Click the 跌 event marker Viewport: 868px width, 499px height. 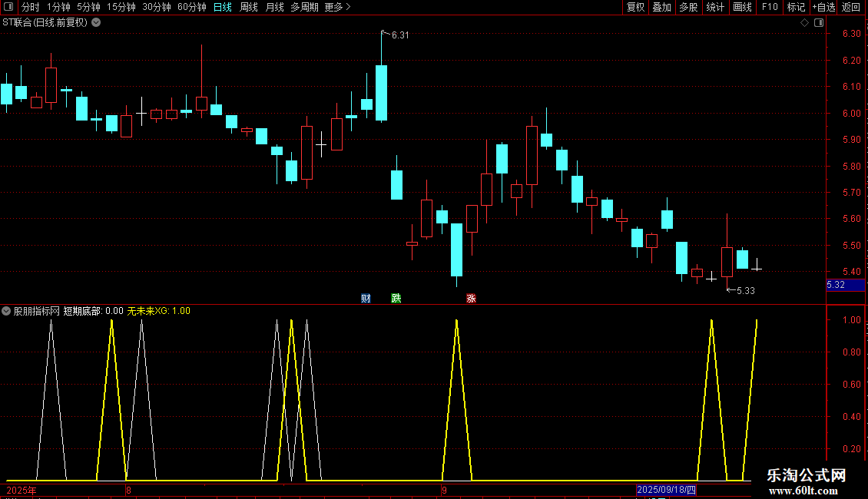396,298
